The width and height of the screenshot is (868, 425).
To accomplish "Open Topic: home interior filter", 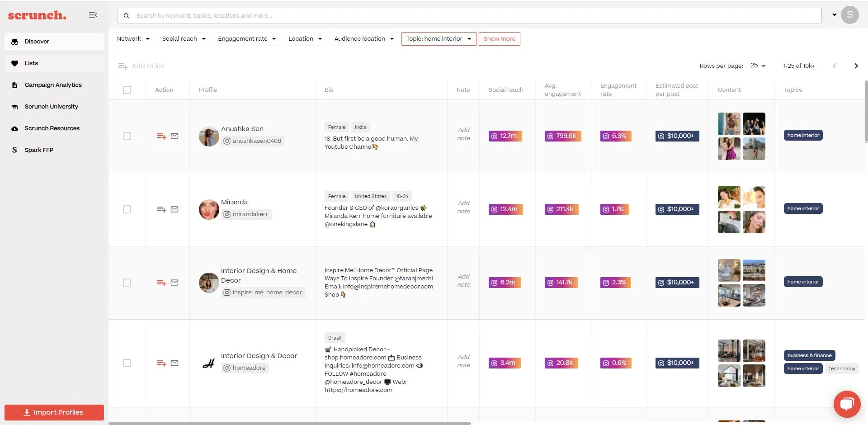I will (x=439, y=39).
